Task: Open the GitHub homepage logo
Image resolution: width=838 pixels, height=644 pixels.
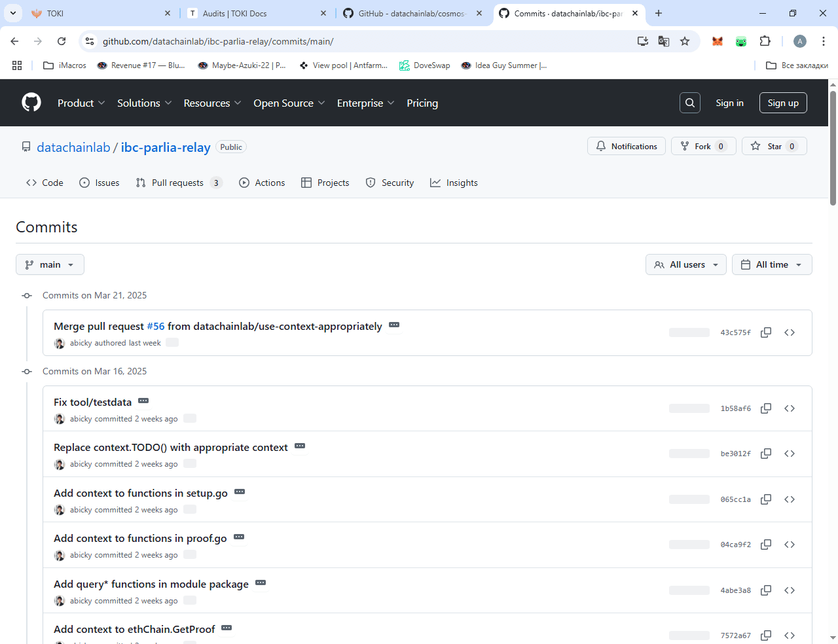Action: click(31, 103)
